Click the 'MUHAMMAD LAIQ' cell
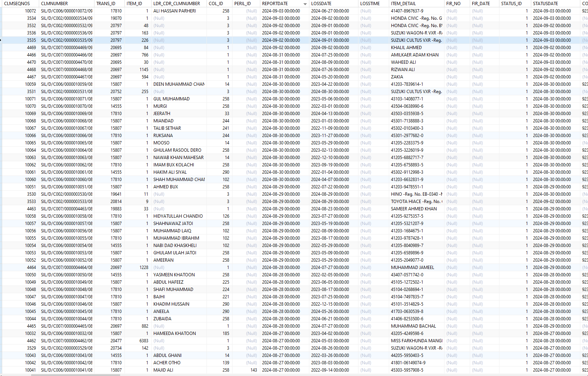 click(x=179, y=231)
